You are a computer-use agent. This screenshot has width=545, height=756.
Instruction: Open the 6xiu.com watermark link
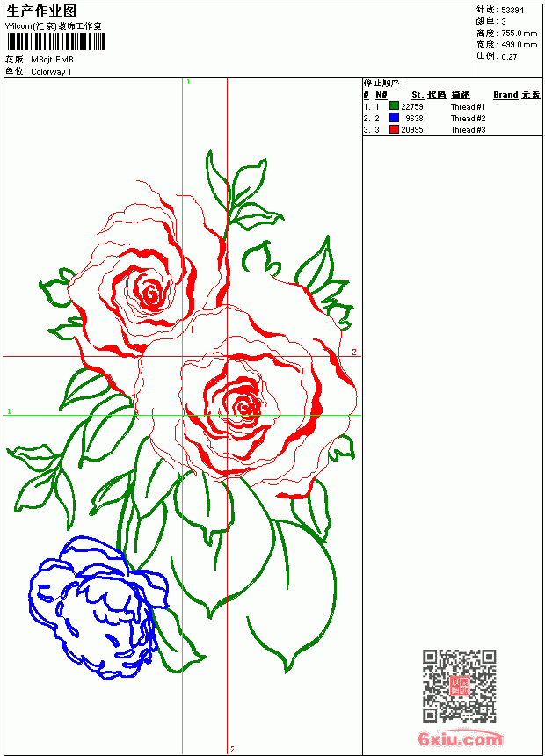[460, 738]
